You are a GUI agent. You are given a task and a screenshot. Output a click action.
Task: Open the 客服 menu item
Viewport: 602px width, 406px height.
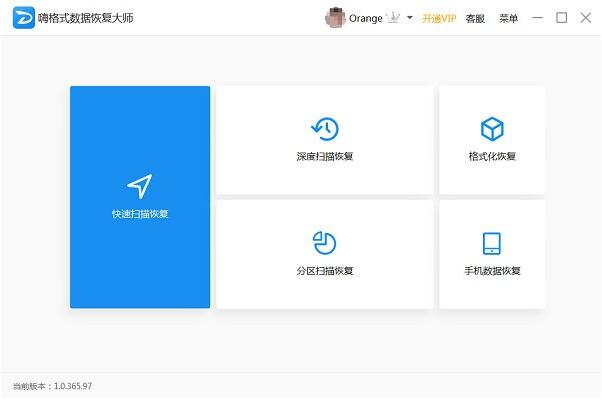pyautogui.click(x=475, y=18)
